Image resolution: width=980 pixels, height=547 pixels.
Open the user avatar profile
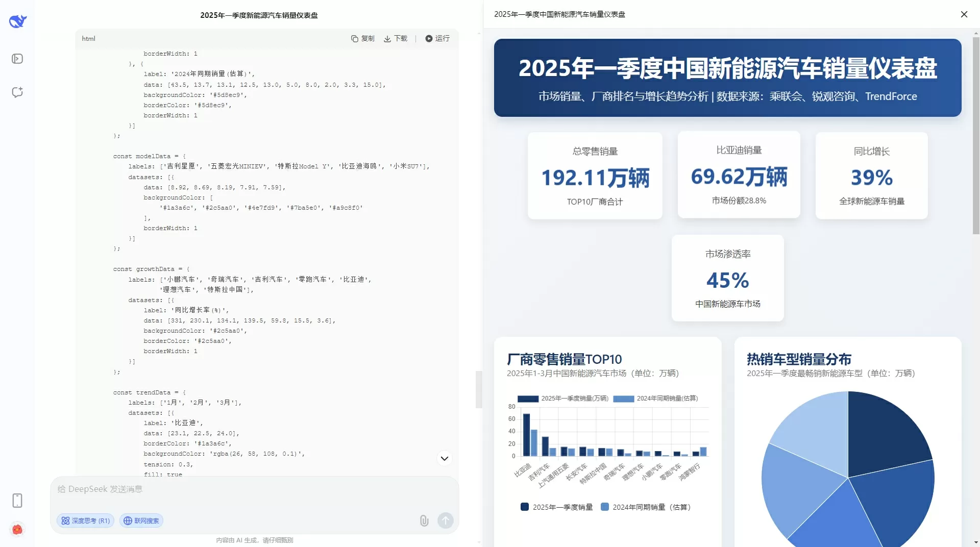(17, 529)
